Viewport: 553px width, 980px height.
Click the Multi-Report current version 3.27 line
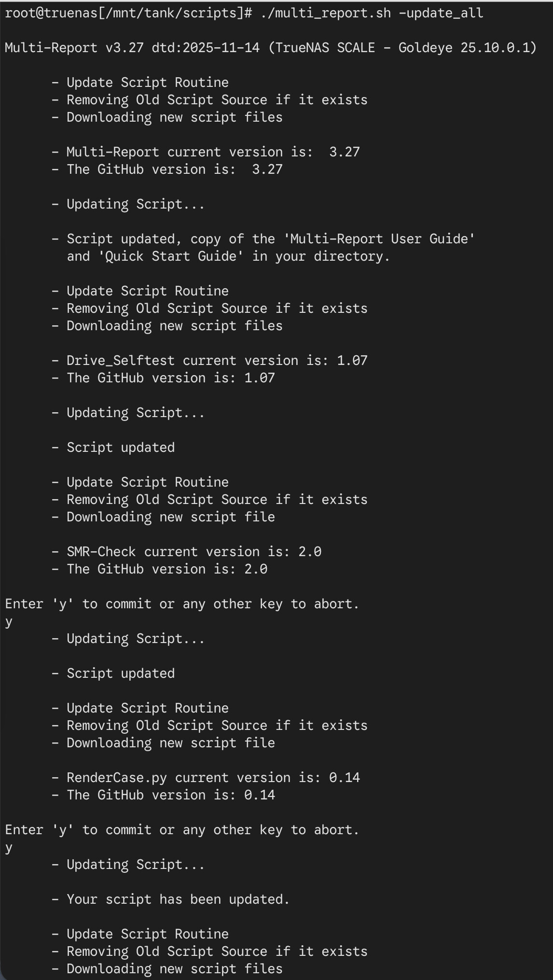pos(212,152)
